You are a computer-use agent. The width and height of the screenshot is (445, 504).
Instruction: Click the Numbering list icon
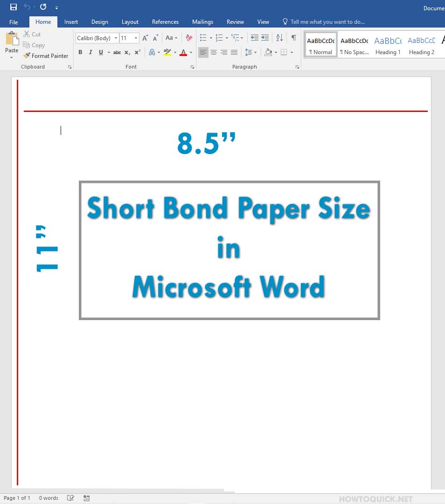219,38
